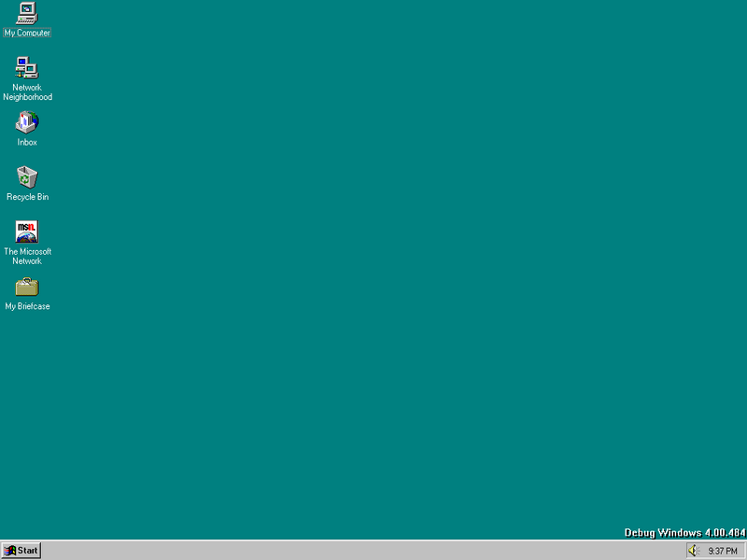Click the speaker volume icon in the system tray
Image resolution: width=747 pixels, height=560 pixels.
(692, 550)
